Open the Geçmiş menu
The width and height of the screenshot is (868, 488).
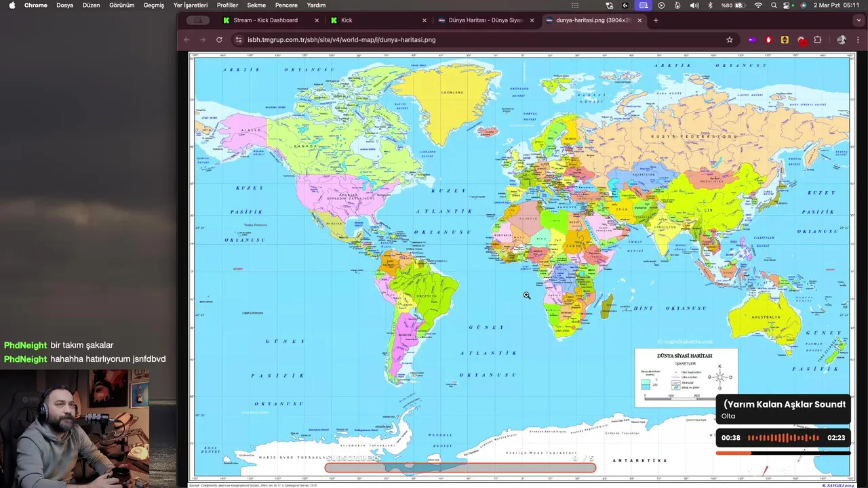pos(154,5)
